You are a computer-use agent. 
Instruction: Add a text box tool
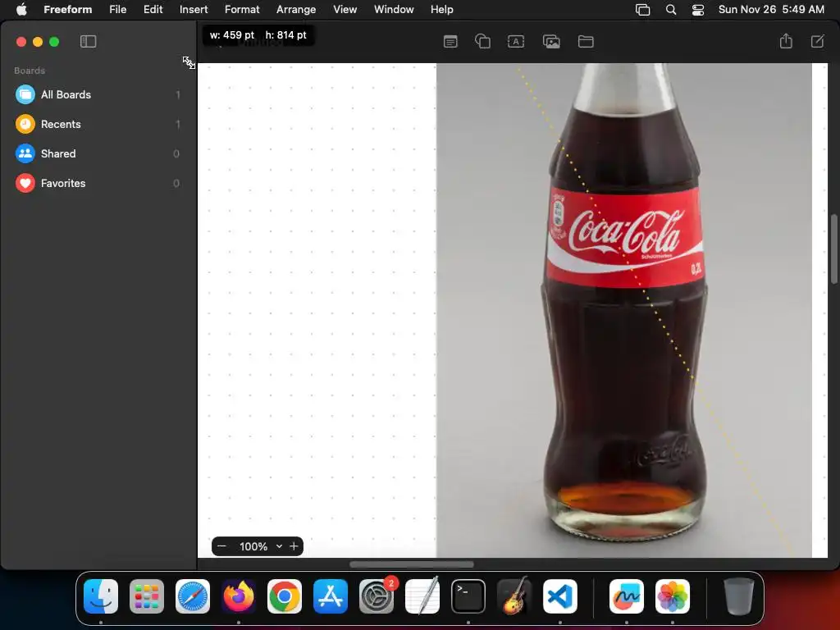[516, 42]
